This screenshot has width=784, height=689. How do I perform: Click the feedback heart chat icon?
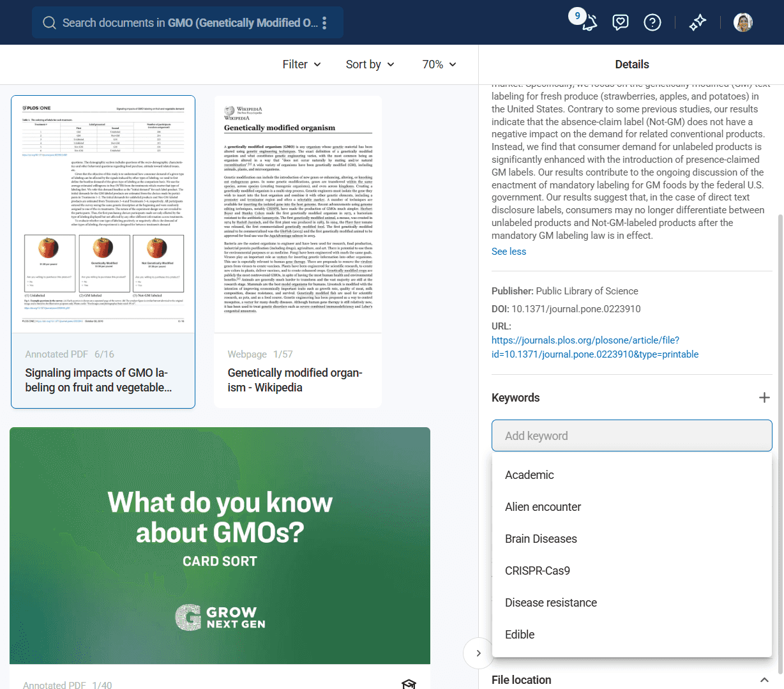point(620,23)
